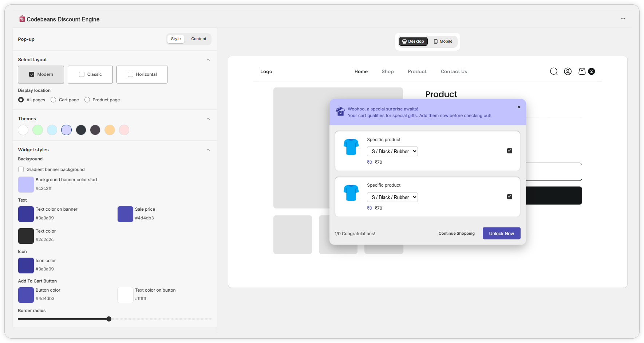Image resolution: width=644 pixels, height=343 pixels.
Task: Open the first S / Black / Rubber dropdown
Action: [392, 151]
